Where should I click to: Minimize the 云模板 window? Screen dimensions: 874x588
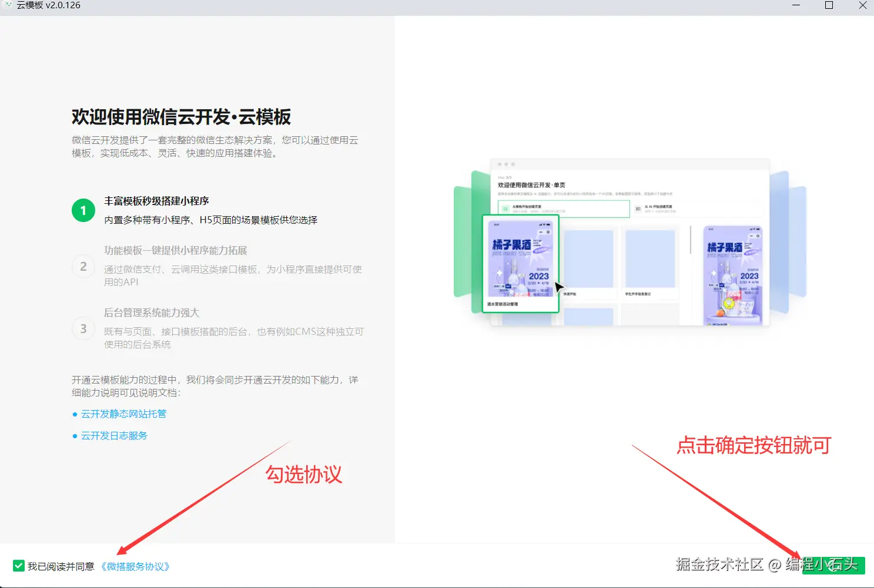tap(796, 5)
